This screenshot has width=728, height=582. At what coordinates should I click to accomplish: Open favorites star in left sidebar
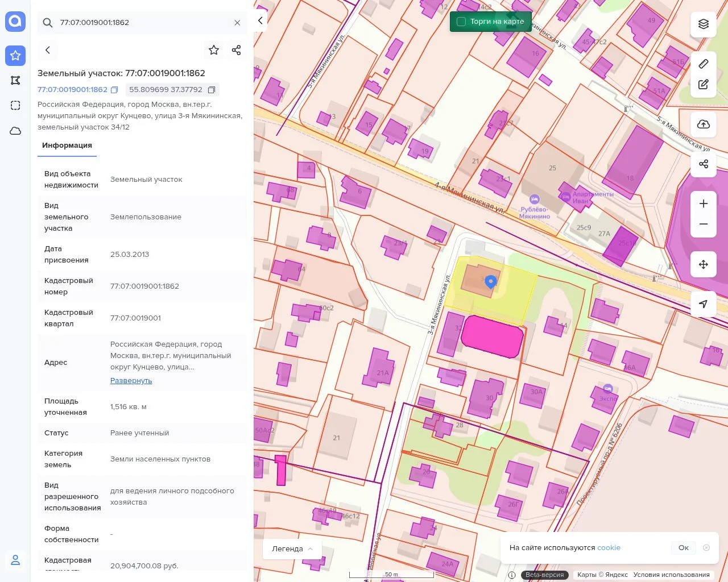pyautogui.click(x=15, y=55)
